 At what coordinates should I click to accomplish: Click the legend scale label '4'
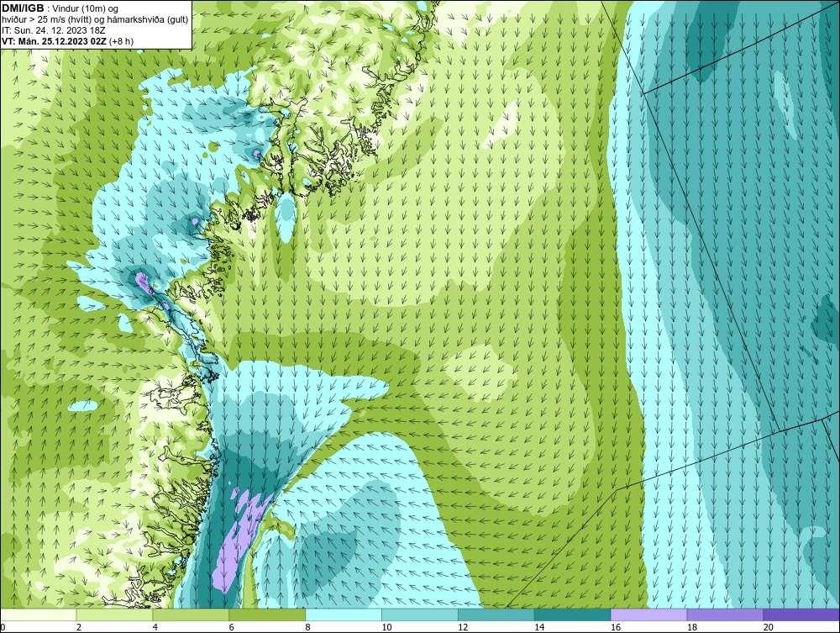tap(155, 627)
